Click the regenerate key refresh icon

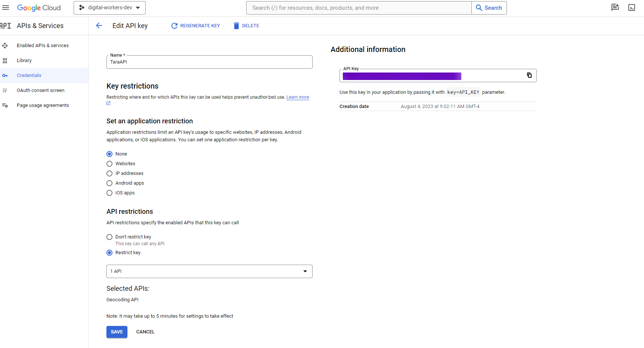174,26
